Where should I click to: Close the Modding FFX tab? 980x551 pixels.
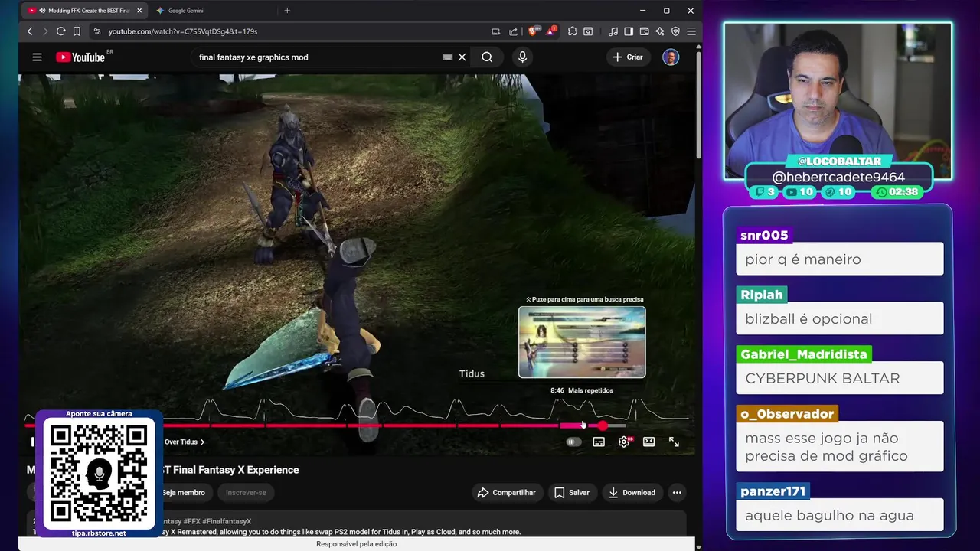[x=139, y=11]
